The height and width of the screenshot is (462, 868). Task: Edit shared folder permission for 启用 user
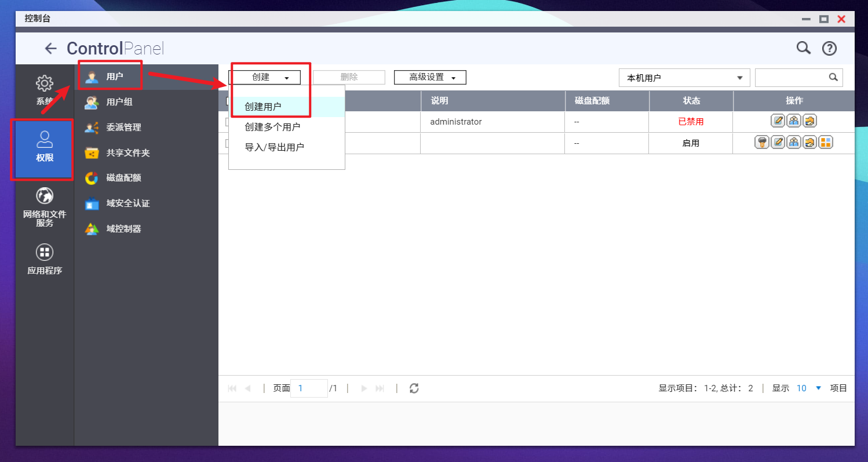809,143
